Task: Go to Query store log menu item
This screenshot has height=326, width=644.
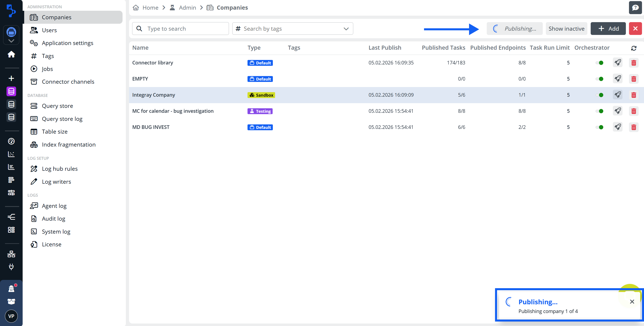Action: point(62,119)
